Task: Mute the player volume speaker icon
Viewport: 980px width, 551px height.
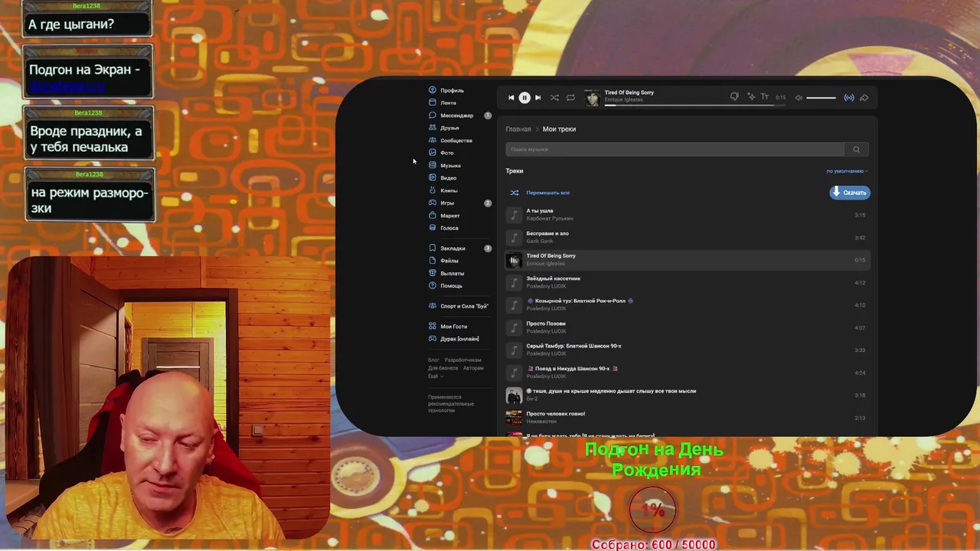Action: click(799, 98)
